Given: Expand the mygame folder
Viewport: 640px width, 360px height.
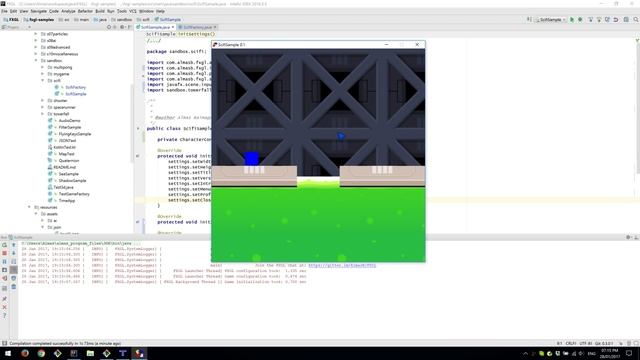Looking at the screenshot, I should pos(42,74).
